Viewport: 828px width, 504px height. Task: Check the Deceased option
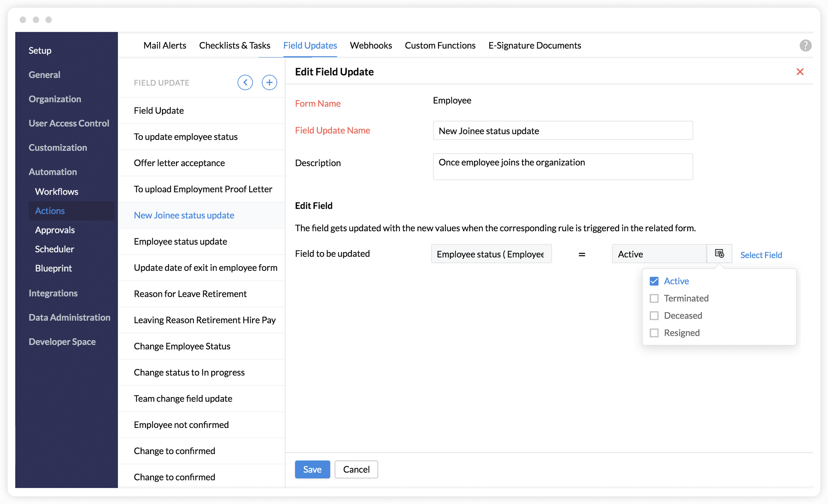pyautogui.click(x=654, y=315)
